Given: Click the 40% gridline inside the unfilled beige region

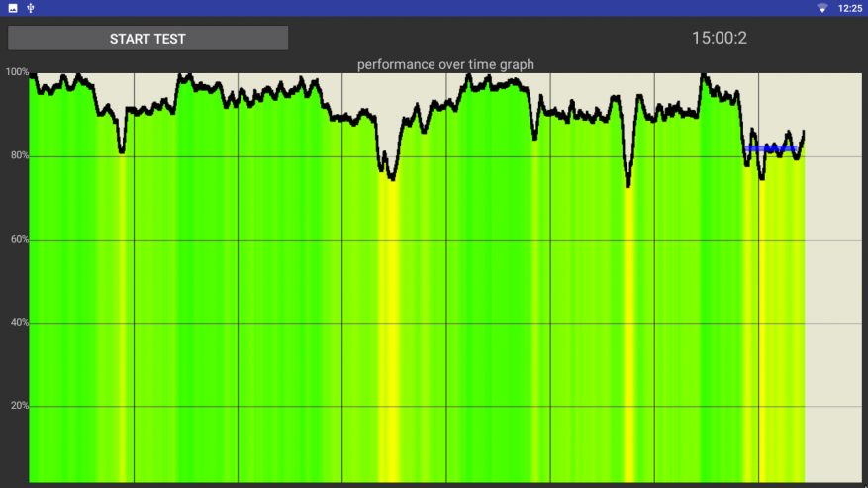Looking at the screenshot, I should coord(833,323).
